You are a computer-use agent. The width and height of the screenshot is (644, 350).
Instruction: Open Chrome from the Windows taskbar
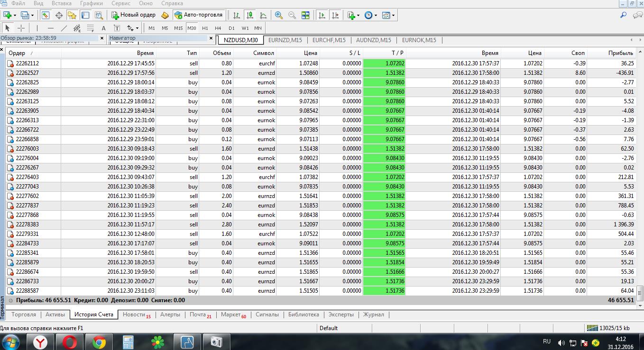coord(99,341)
